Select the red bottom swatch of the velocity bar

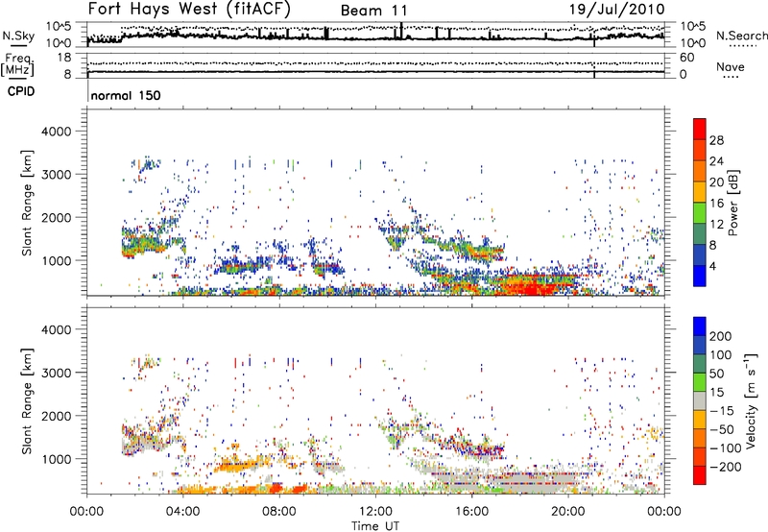coord(700,475)
